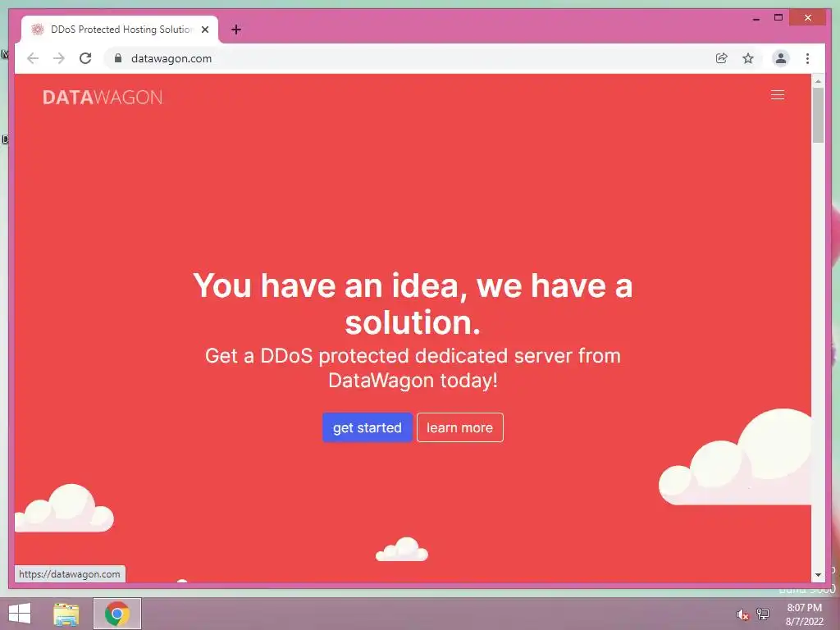Select the DDoS Protected Hosting Solutions tab
This screenshot has height=630, width=840.
[x=120, y=30]
